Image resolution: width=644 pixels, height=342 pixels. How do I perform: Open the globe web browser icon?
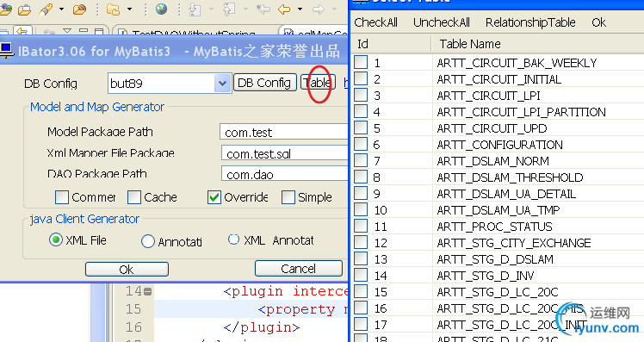point(161,9)
